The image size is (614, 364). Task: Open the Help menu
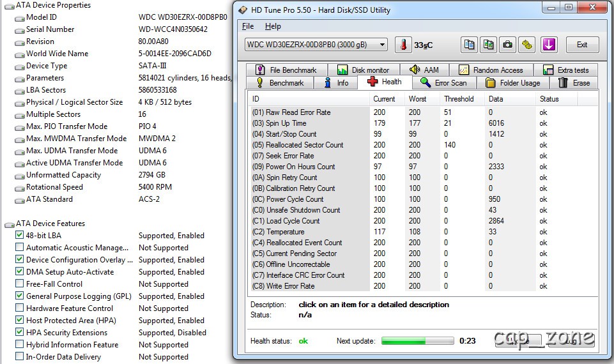[273, 26]
